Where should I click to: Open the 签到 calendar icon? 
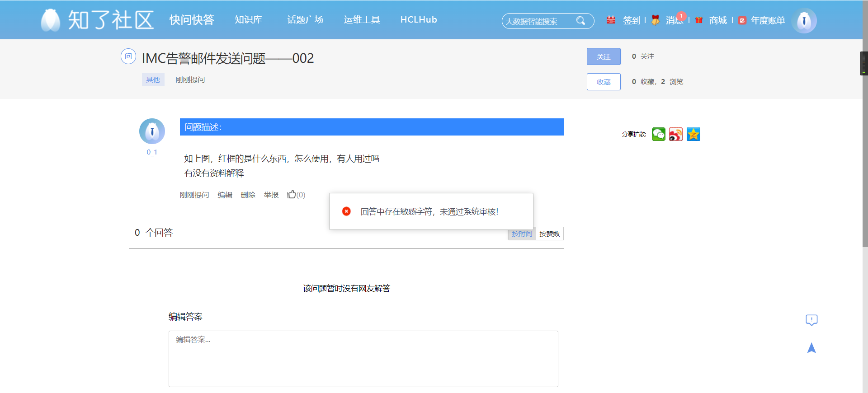[611, 20]
